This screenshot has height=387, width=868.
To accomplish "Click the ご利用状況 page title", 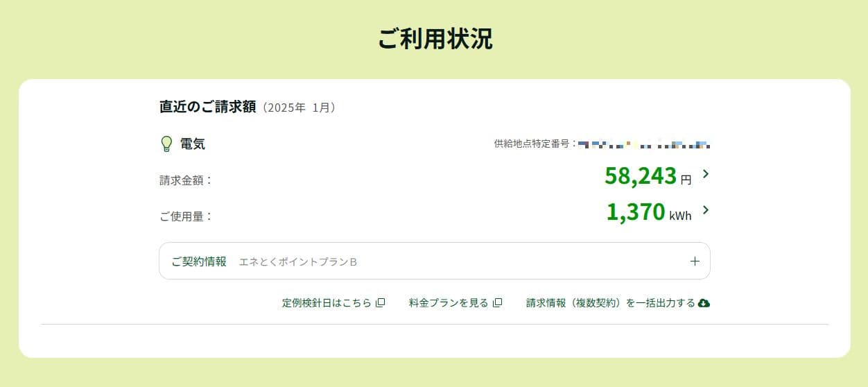I will click(435, 39).
